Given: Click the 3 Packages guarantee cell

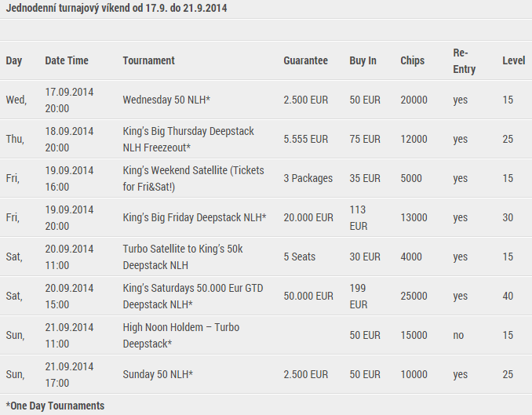Looking at the screenshot, I should click(x=308, y=178).
